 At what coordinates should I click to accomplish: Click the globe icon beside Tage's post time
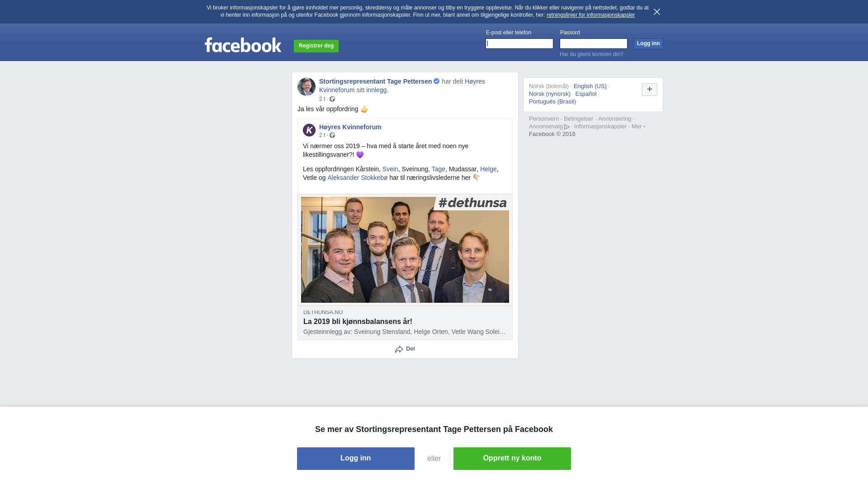[x=332, y=99]
